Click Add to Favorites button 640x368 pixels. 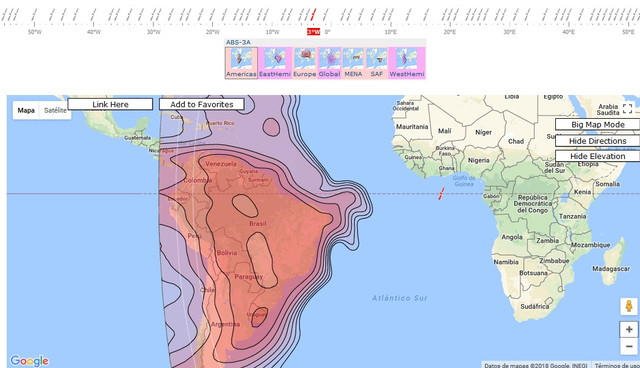point(202,104)
